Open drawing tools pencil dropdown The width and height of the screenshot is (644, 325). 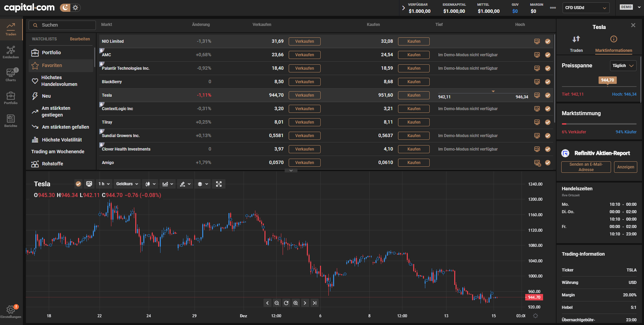point(185,184)
